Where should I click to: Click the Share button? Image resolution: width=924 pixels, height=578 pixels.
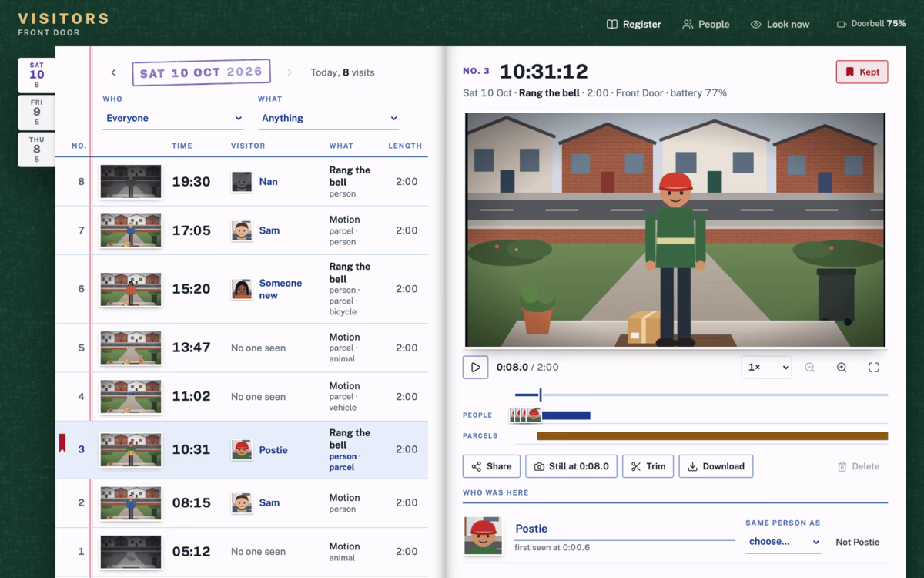click(x=491, y=466)
